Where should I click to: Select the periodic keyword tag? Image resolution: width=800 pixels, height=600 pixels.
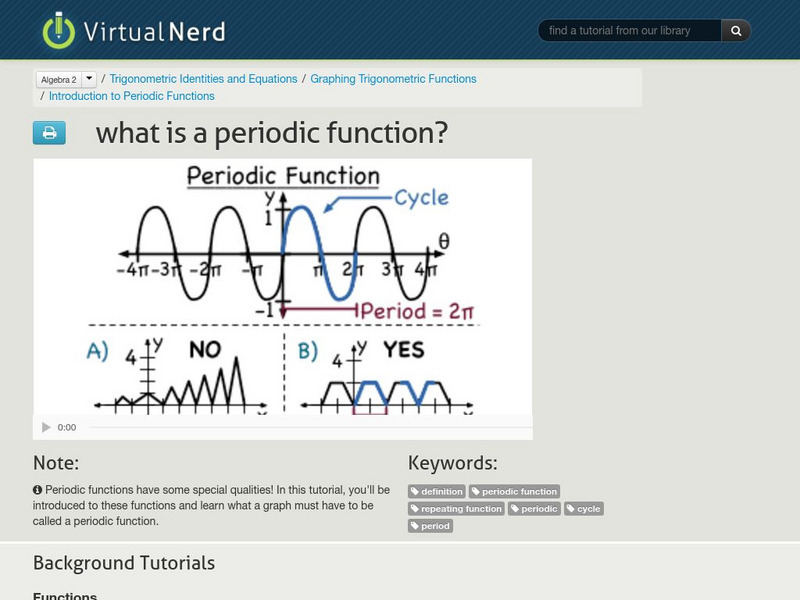533,508
